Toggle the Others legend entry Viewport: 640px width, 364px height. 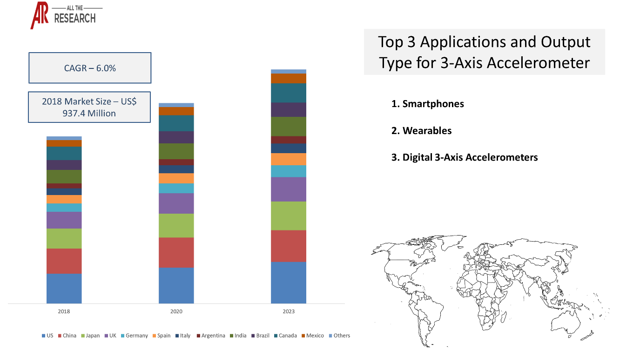(330, 335)
